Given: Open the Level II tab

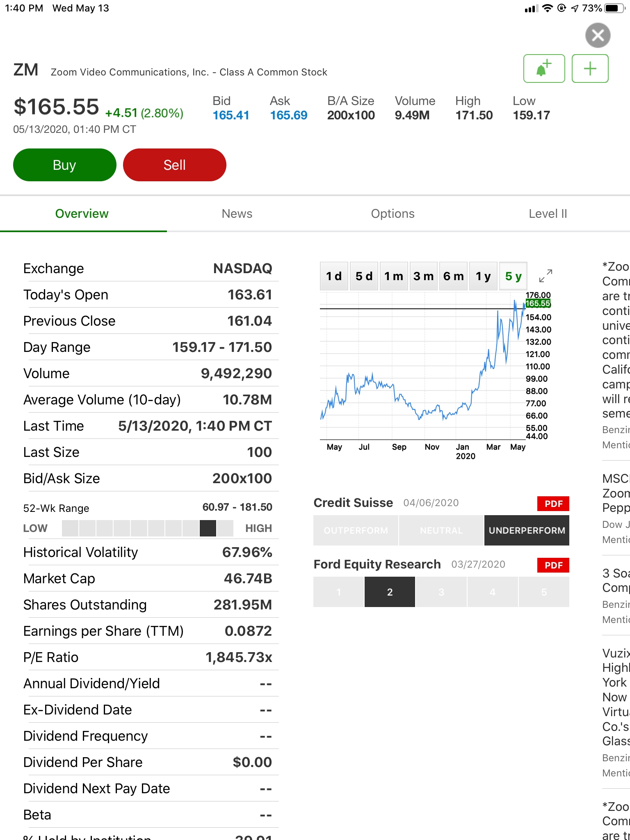Looking at the screenshot, I should (548, 214).
